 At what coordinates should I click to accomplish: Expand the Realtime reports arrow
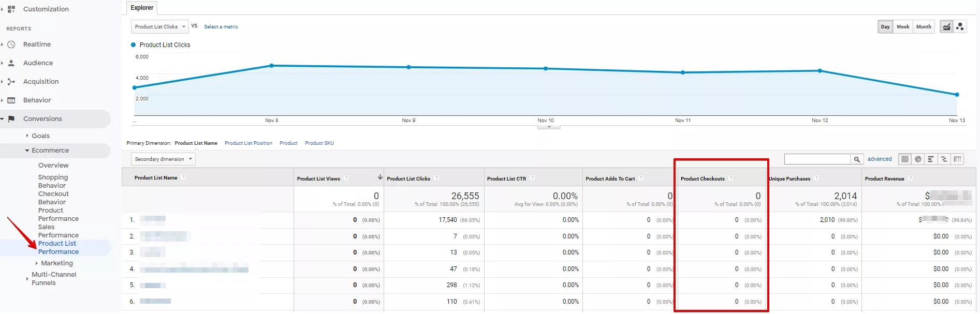[2, 44]
